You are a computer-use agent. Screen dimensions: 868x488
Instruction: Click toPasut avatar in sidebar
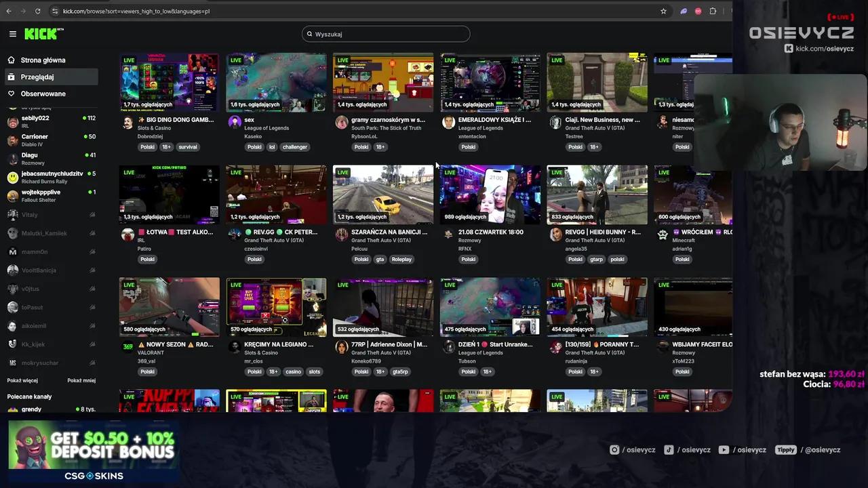[x=12, y=307]
